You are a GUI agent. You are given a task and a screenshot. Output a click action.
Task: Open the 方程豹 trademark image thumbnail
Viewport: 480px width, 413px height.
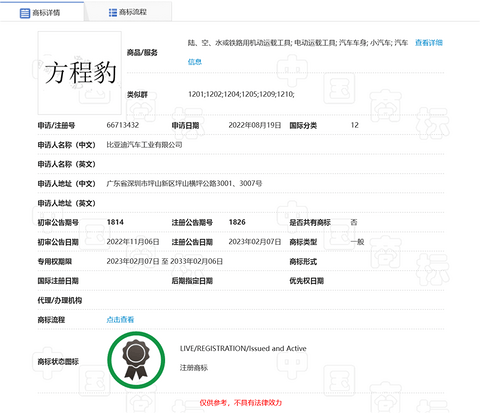(x=80, y=73)
